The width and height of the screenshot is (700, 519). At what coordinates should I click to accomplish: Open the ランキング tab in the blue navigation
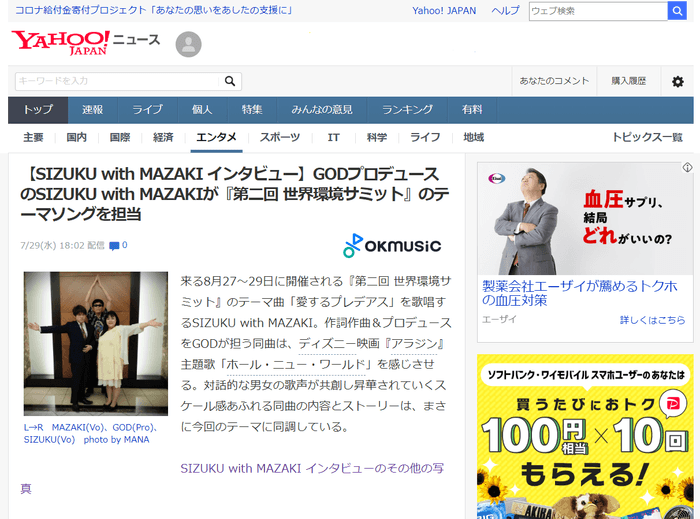point(407,110)
